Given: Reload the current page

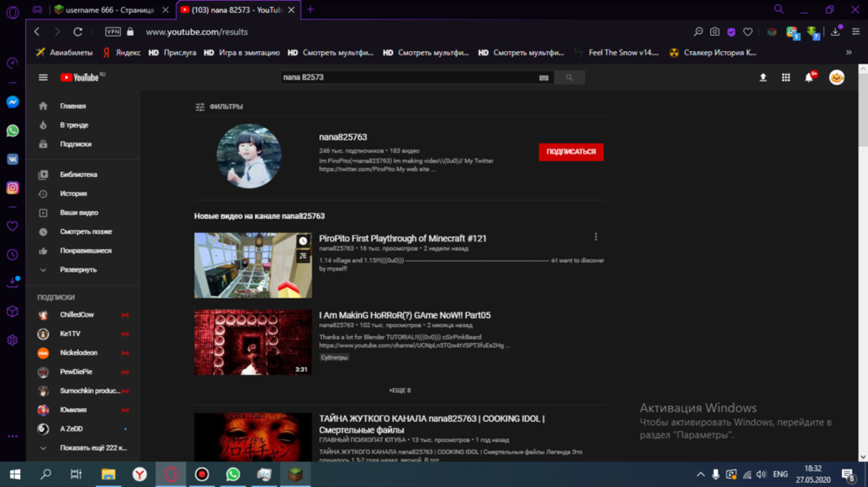Looking at the screenshot, I should [77, 31].
